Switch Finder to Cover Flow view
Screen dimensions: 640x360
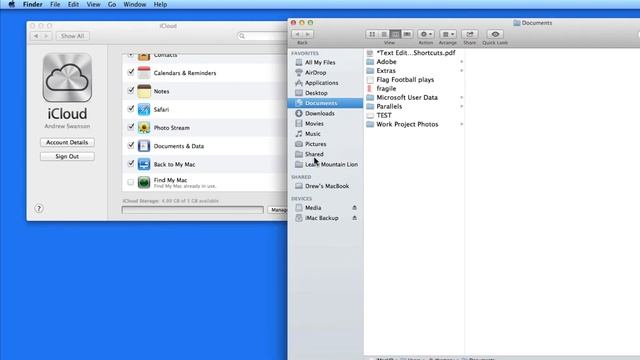click(407, 34)
